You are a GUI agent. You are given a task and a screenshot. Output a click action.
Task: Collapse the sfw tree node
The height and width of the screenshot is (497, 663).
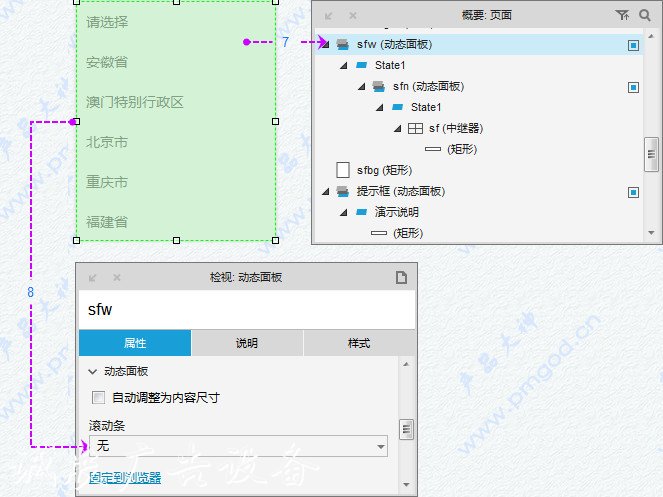[326, 45]
